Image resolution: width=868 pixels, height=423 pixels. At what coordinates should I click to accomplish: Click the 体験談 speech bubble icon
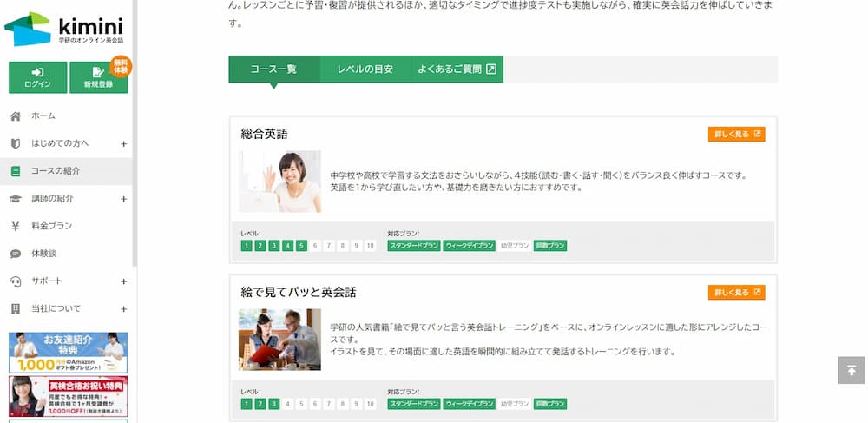pyautogui.click(x=16, y=254)
